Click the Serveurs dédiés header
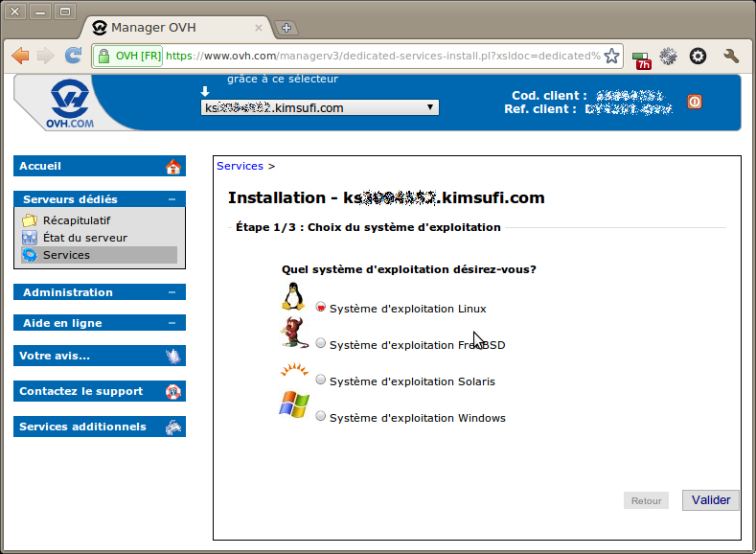 (100, 199)
